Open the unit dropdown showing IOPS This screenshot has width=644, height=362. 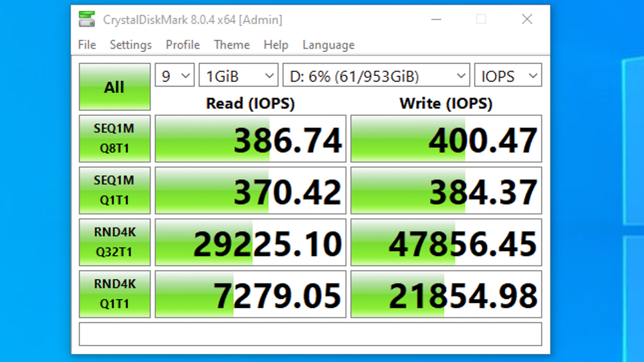pyautogui.click(x=508, y=76)
